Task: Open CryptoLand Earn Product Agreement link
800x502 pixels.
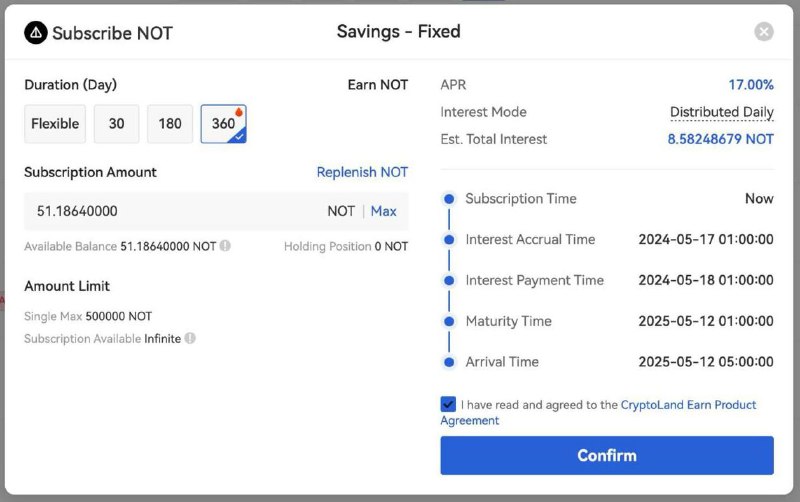Action: [x=688, y=405]
